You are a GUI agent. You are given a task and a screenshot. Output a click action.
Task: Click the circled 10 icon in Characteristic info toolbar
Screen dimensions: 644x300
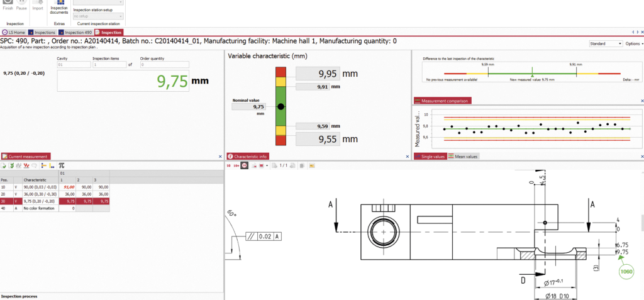(x=244, y=165)
